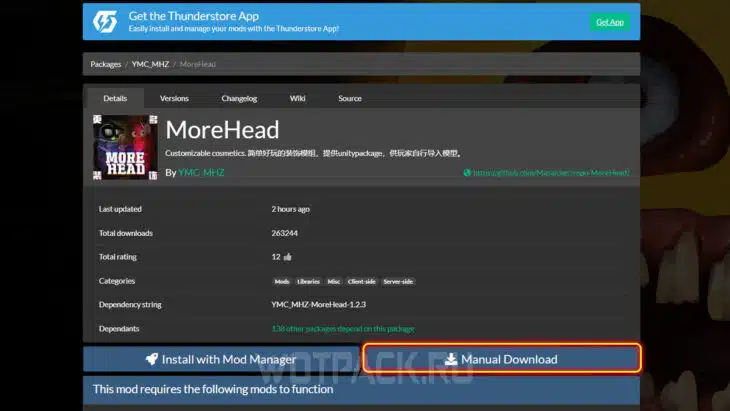730x411 pixels.
Task: Click the Get App button
Action: [609, 22]
